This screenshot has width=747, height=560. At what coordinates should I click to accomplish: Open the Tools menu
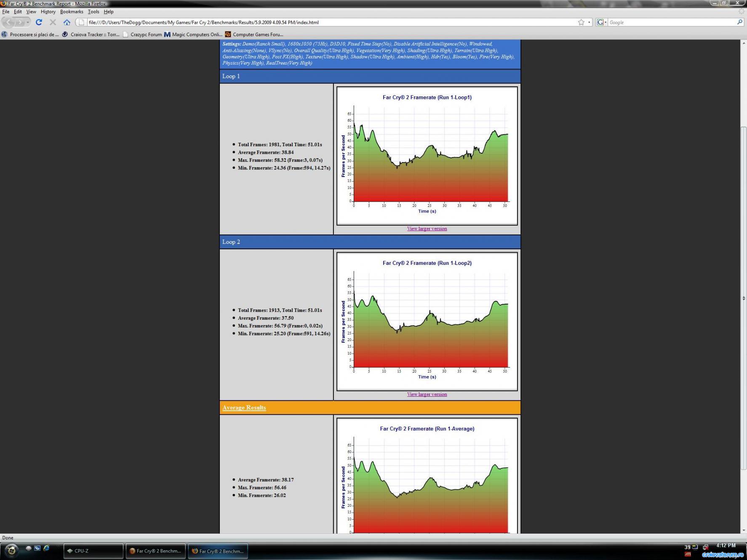click(93, 12)
